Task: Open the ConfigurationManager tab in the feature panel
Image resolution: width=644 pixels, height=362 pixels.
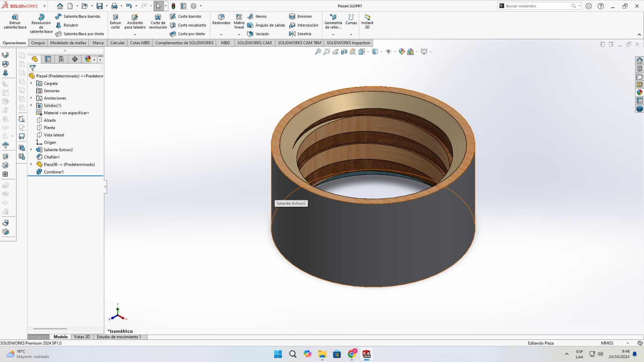Action: (x=61, y=59)
